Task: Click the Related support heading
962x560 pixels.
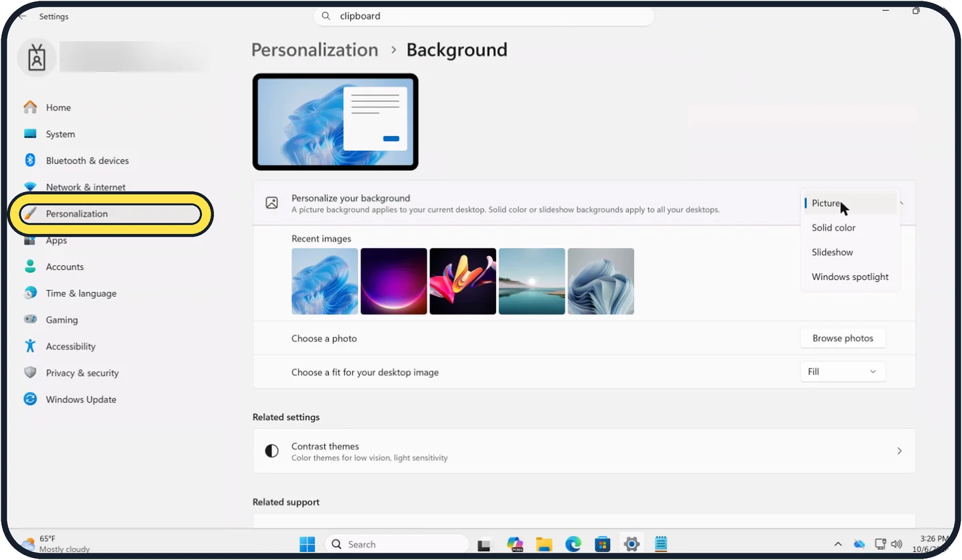Action: pyautogui.click(x=286, y=502)
